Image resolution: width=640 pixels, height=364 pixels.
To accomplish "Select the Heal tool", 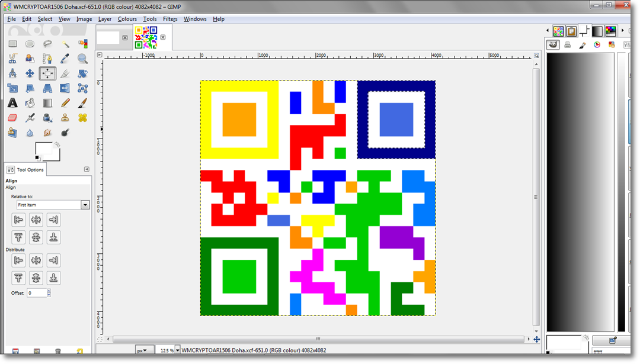I will coord(83,118).
